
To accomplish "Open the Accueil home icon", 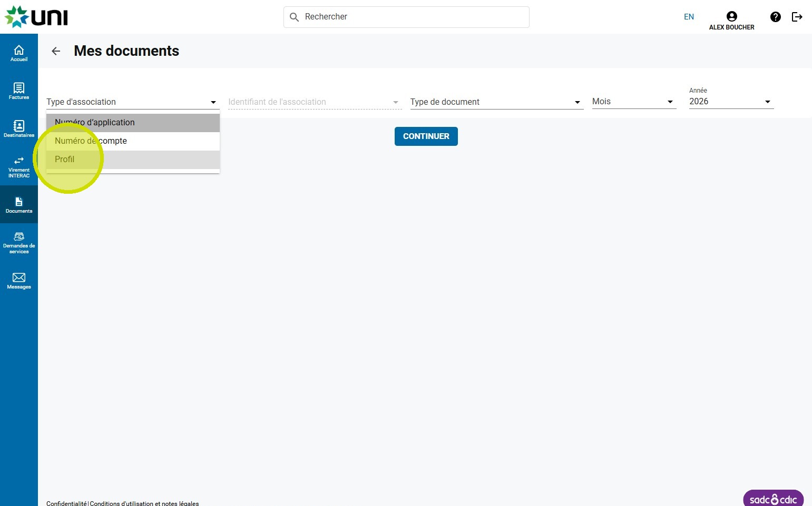I will [x=19, y=53].
